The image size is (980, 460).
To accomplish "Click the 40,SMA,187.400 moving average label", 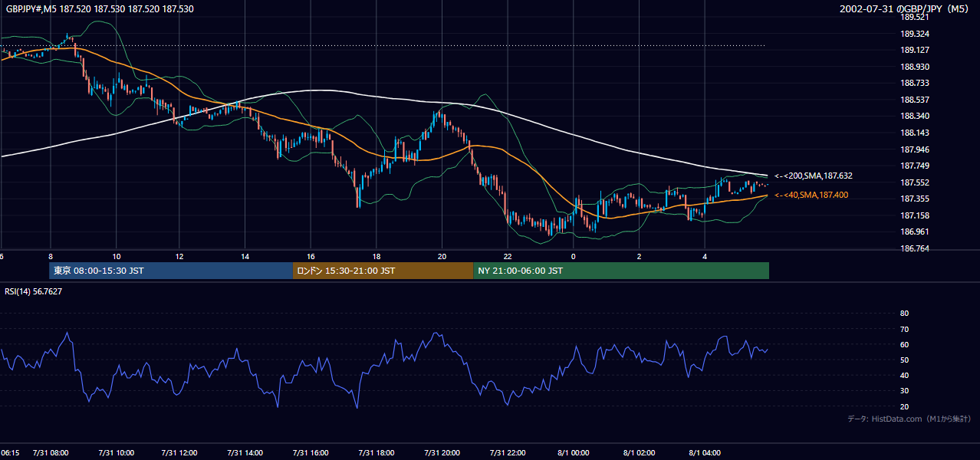I will tap(811, 195).
